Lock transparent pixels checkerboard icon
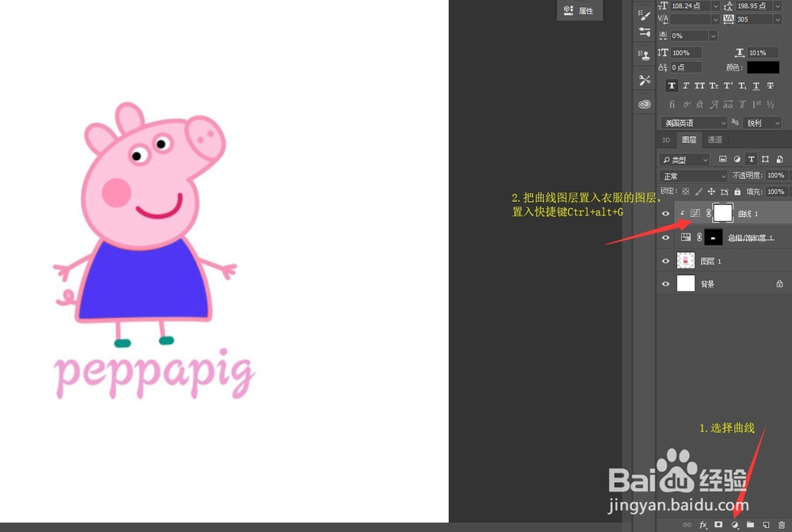Image resolution: width=792 pixels, height=532 pixels. (685, 192)
